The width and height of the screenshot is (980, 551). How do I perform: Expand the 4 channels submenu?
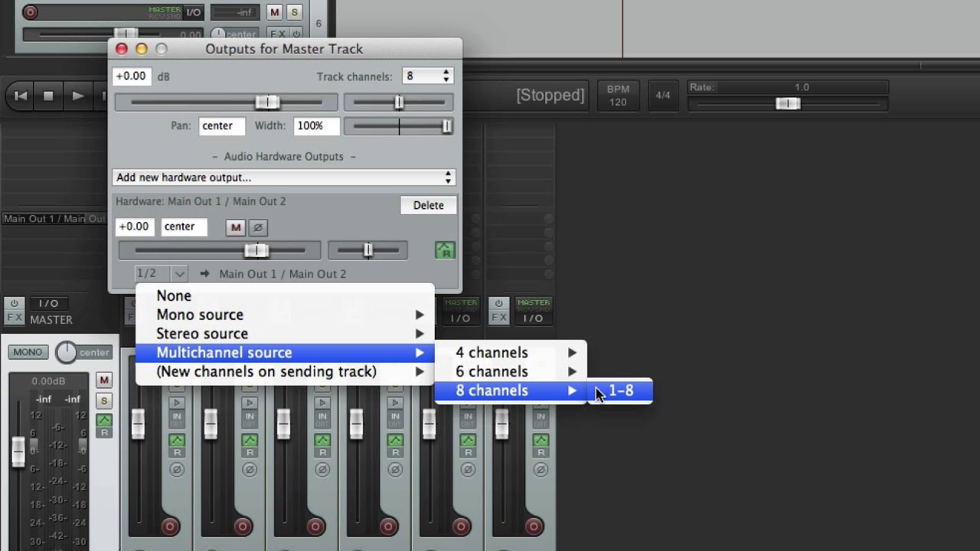point(511,353)
